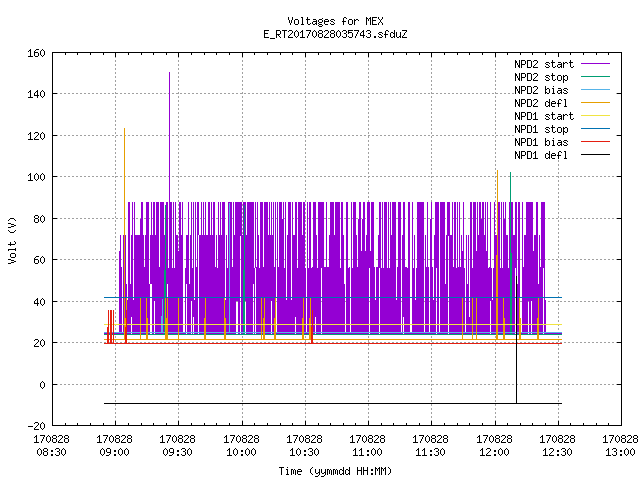Click the x-axis tick label 11:30
This screenshot has height=480, width=640.
pyautogui.click(x=430, y=452)
